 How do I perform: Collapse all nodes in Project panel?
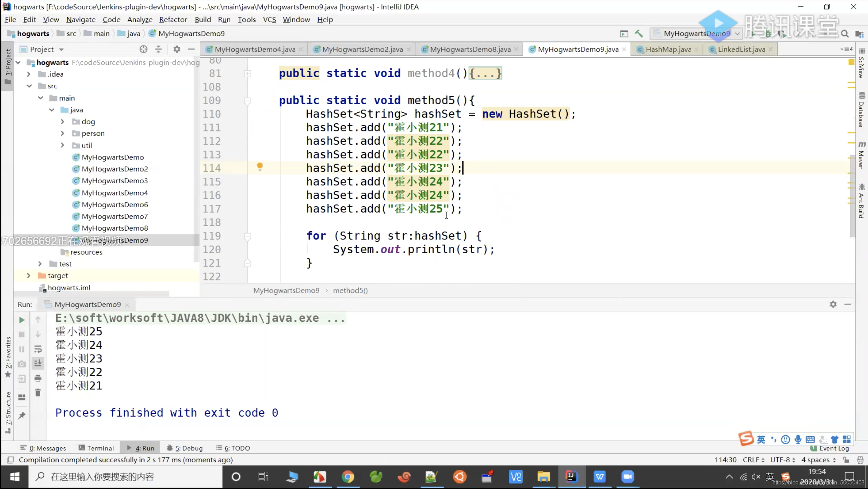coord(158,49)
